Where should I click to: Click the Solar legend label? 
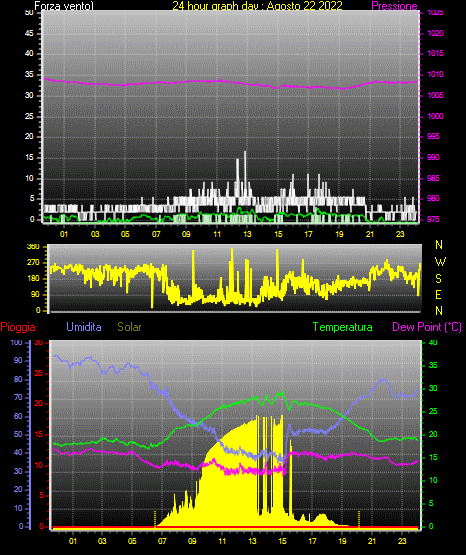click(x=129, y=327)
